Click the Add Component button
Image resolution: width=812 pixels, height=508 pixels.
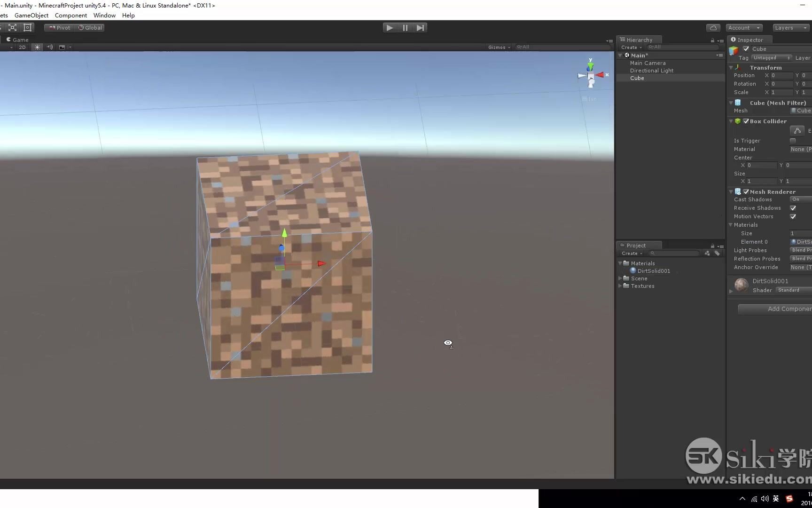(x=789, y=309)
